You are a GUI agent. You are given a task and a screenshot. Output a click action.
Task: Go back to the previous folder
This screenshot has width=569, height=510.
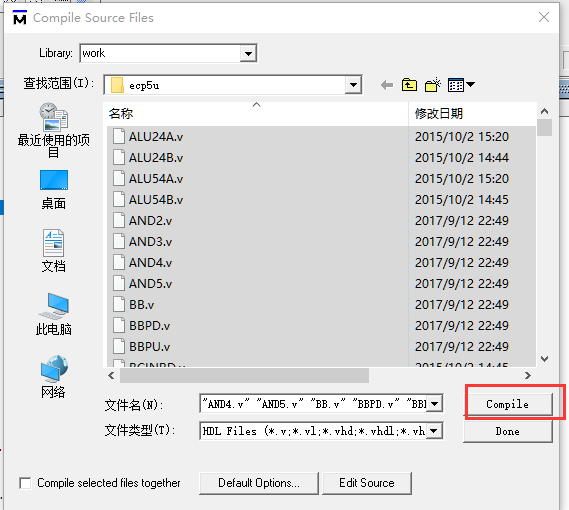[387, 85]
